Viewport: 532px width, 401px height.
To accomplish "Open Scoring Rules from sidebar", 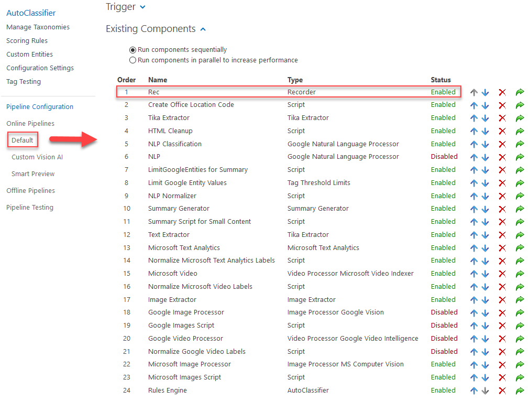I will 27,40.
